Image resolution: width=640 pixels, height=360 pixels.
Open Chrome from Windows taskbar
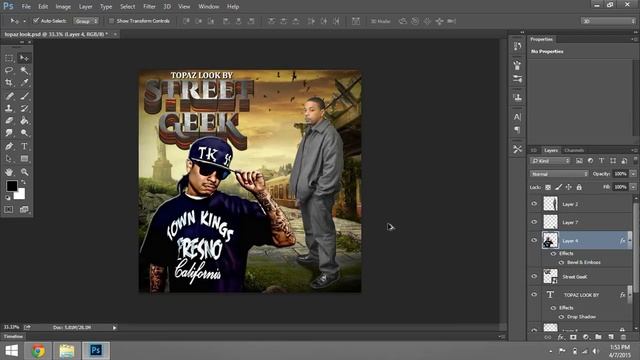coord(38,351)
